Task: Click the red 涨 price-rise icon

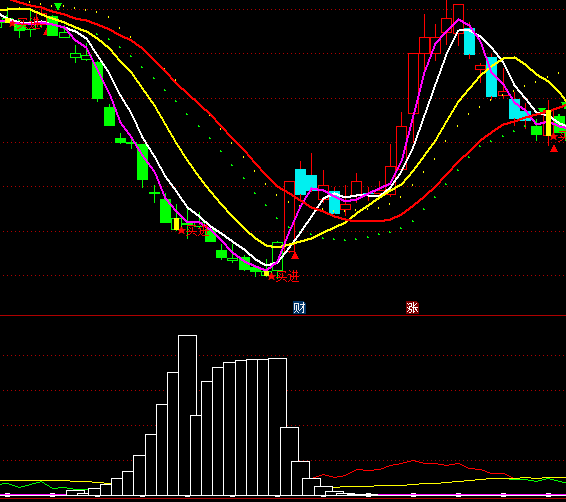Action: (x=412, y=307)
